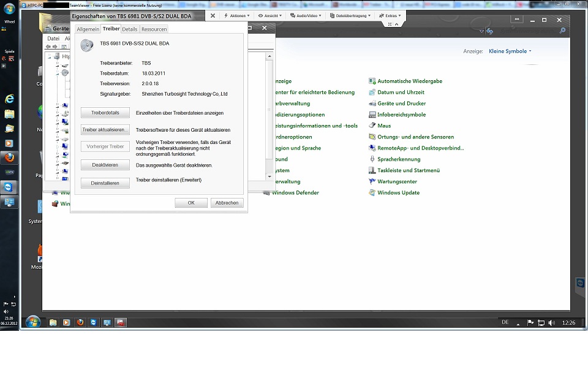Click the Deinstallieren button
This screenshot has height=375, width=588.
(105, 183)
